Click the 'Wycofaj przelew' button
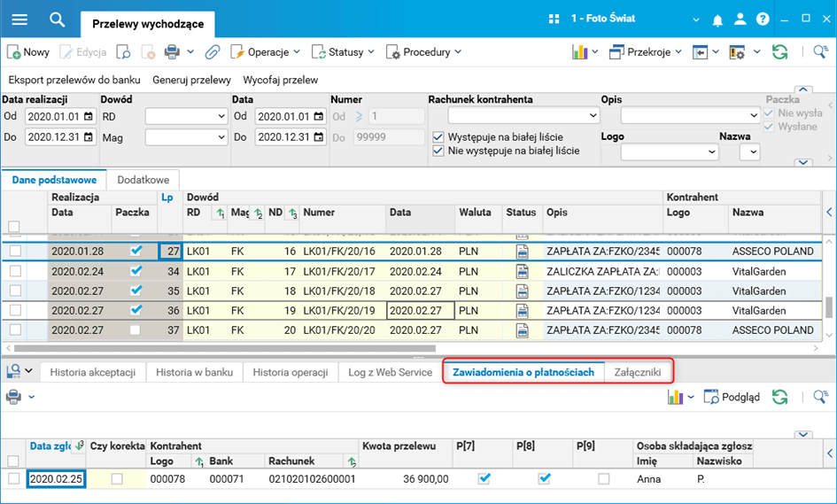Screen dimensions: 837x504 [x=280, y=80]
